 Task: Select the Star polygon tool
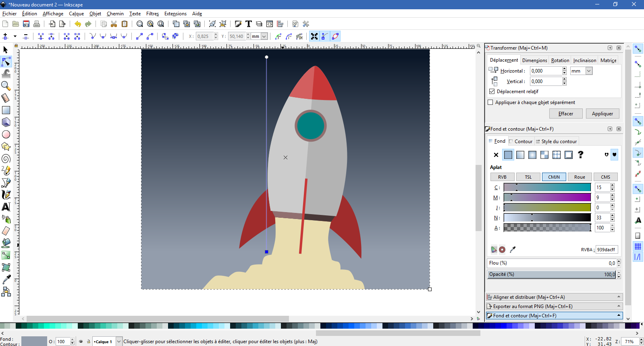[6, 146]
